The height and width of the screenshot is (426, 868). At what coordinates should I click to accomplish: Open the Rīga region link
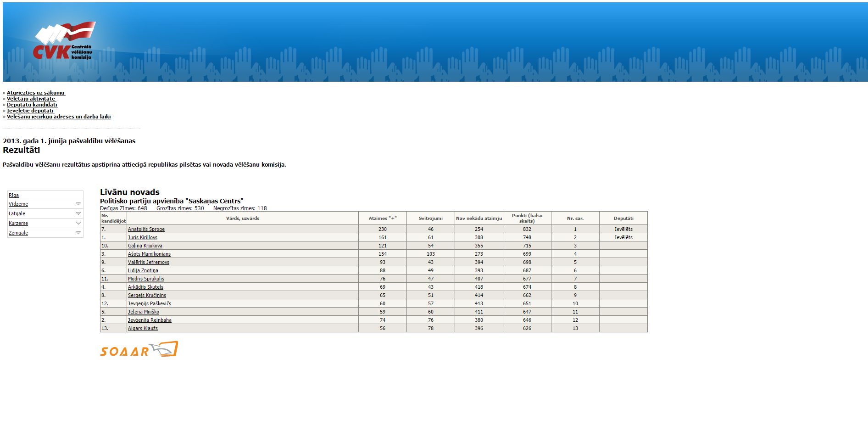click(x=14, y=195)
